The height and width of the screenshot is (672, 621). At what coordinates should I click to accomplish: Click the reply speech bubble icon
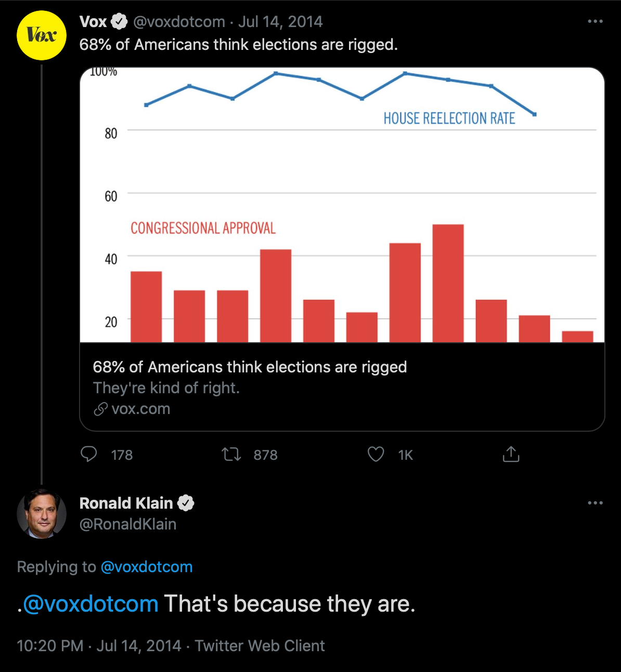89,455
